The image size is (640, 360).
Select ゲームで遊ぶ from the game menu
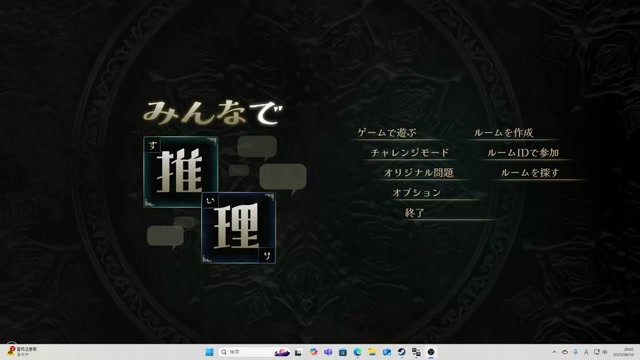(x=387, y=133)
